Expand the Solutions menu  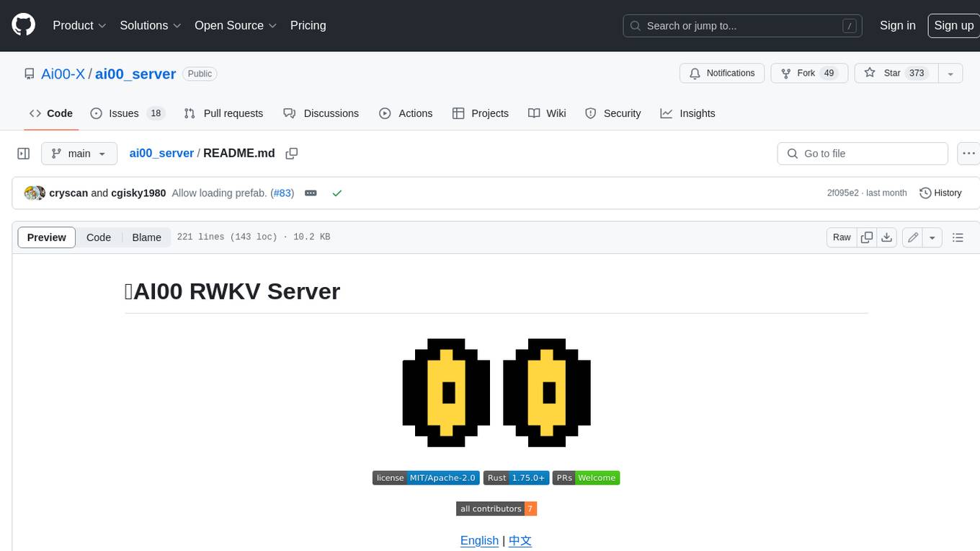(x=151, y=25)
